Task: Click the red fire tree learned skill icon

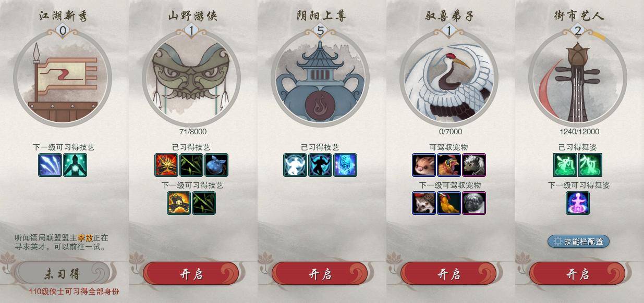Action: coord(166,165)
